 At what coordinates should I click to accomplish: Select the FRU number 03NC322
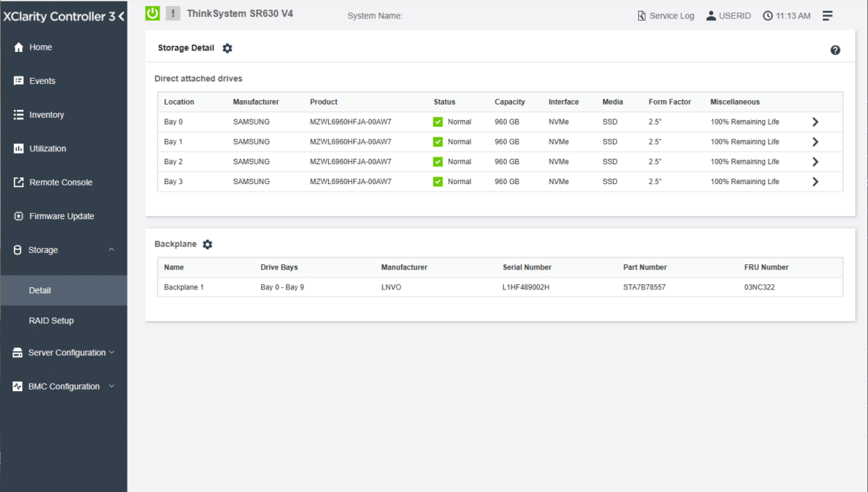click(x=760, y=287)
